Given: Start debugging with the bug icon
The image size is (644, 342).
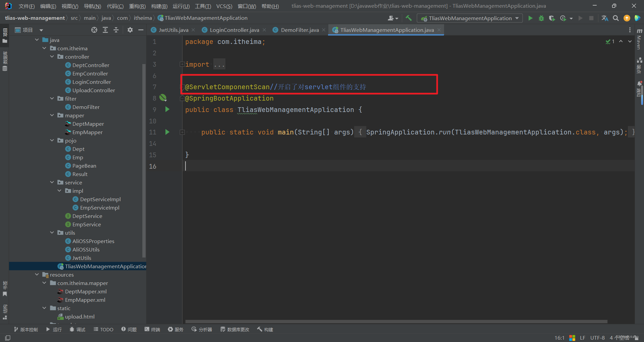Looking at the screenshot, I should pyautogui.click(x=541, y=18).
